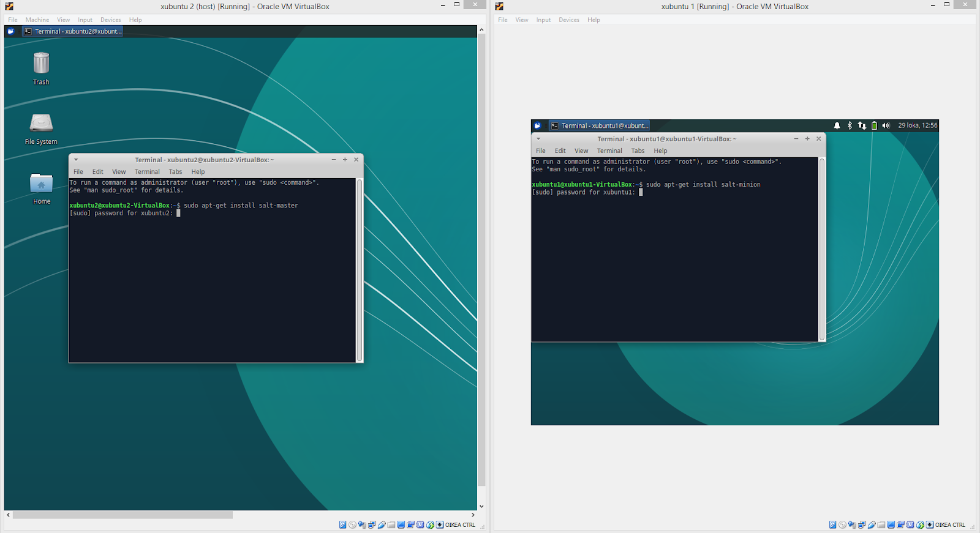Click shared folders status icon in xubuntu 2 window
The width and height of the screenshot is (980, 533).
391,524
